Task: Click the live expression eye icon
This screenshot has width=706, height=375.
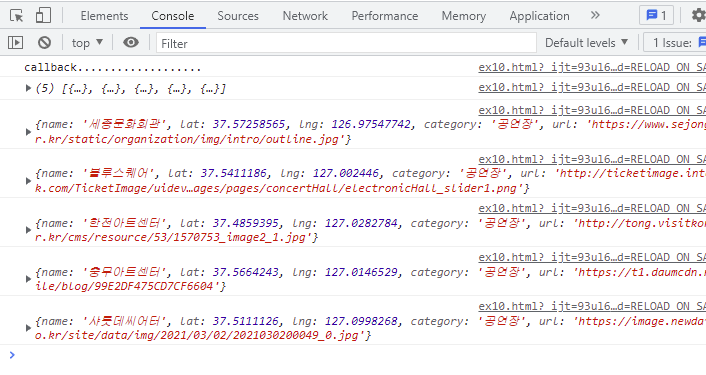Action: 131,42
